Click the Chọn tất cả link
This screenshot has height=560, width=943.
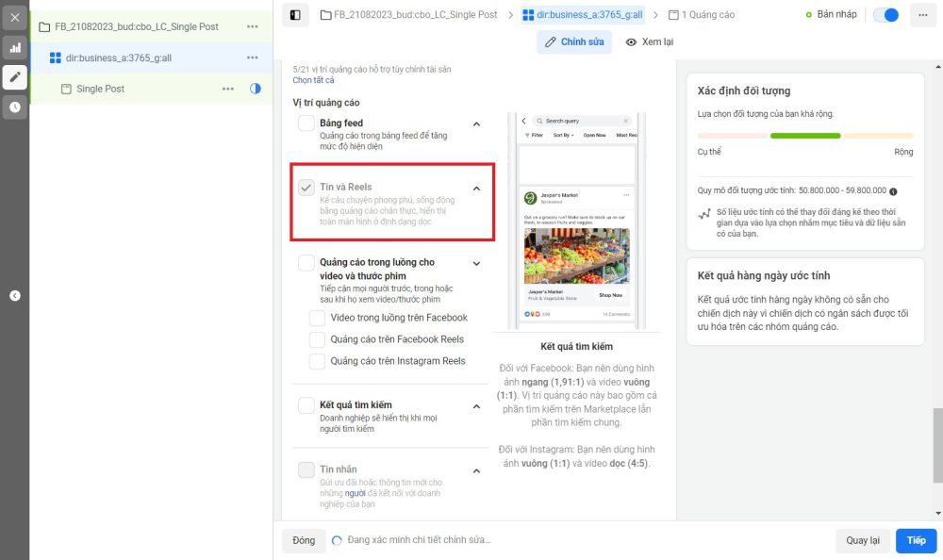coord(313,80)
